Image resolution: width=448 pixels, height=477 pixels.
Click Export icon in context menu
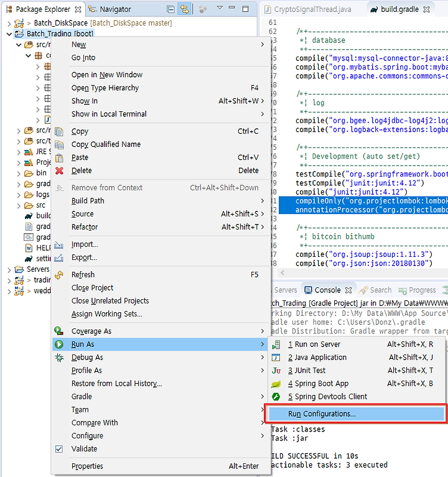tap(58, 258)
